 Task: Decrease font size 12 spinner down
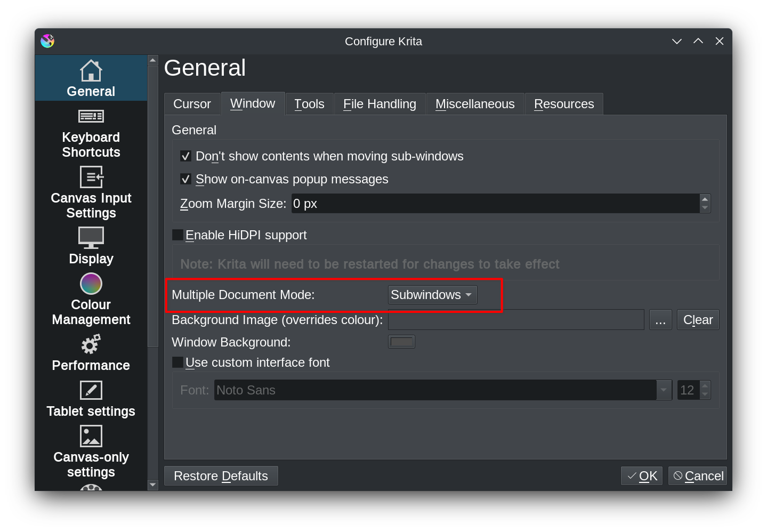coord(705,394)
